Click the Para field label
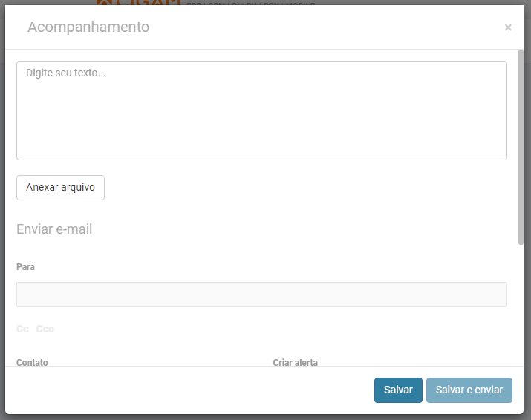The width and height of the screenshot is (531, 420). [x=25, y=267]
